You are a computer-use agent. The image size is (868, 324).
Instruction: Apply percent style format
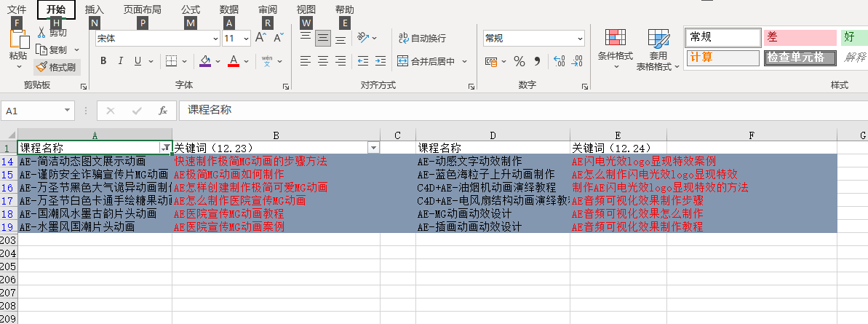click(519, 61)
